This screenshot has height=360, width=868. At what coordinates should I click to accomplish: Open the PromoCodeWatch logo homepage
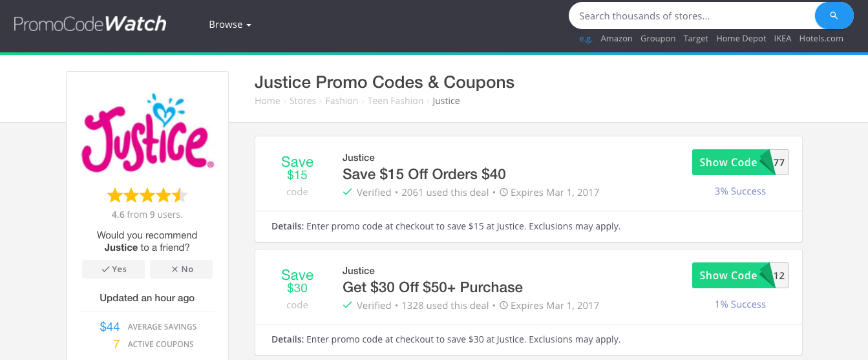pos(90,24)
